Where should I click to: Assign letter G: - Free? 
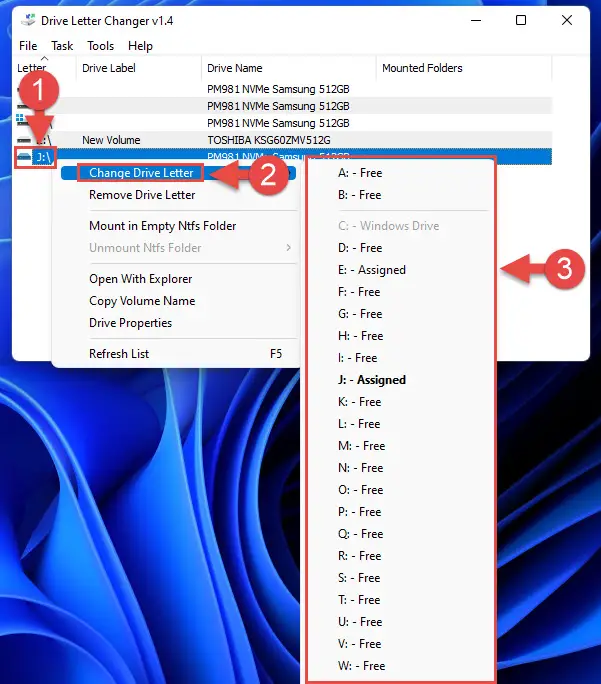point(360,314)
